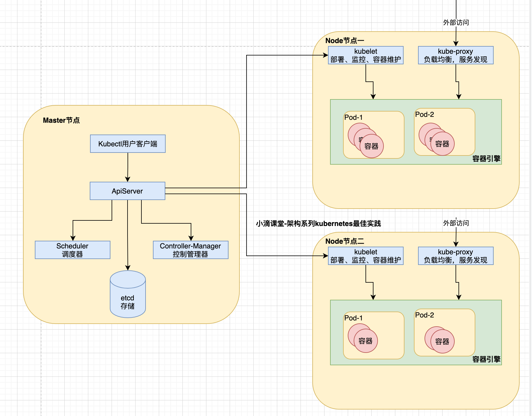Click the Node节点二 label
This screenshot has height=416, width=532.
tap(345, 241)
